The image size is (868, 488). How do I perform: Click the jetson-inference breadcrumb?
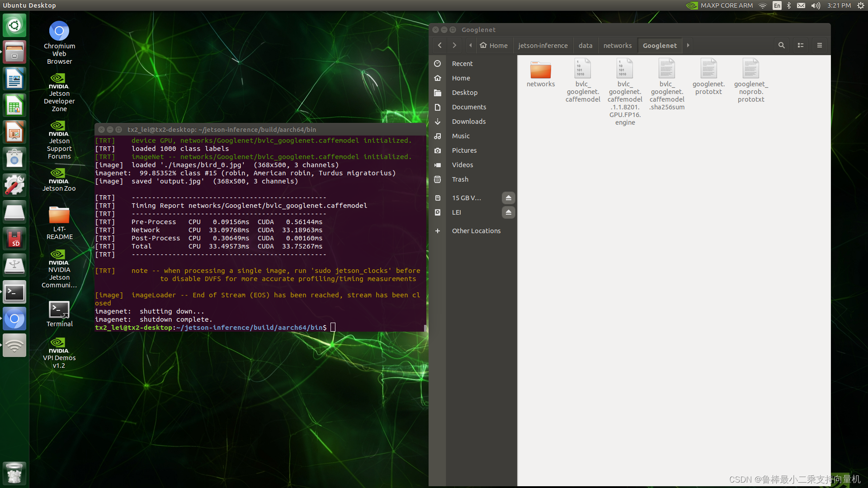542,45
